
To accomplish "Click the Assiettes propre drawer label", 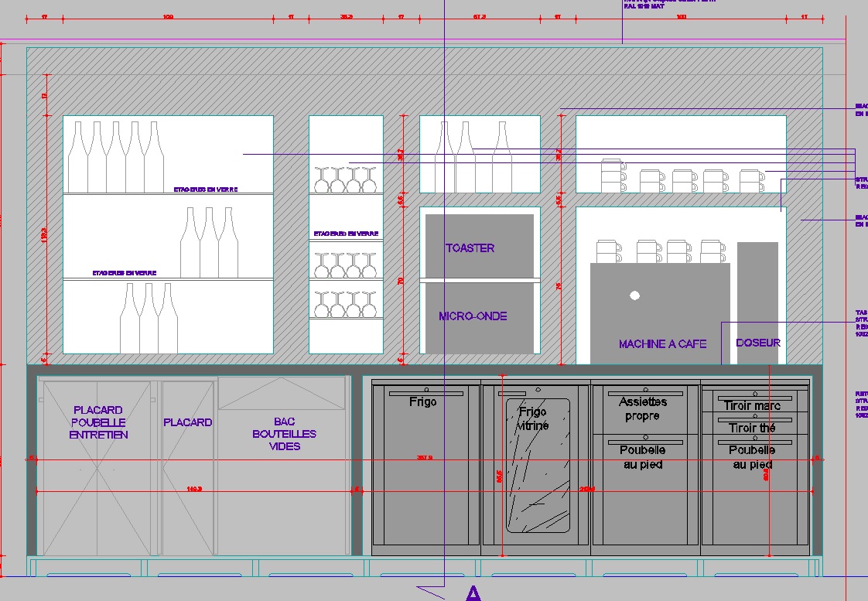I will 643,408.
